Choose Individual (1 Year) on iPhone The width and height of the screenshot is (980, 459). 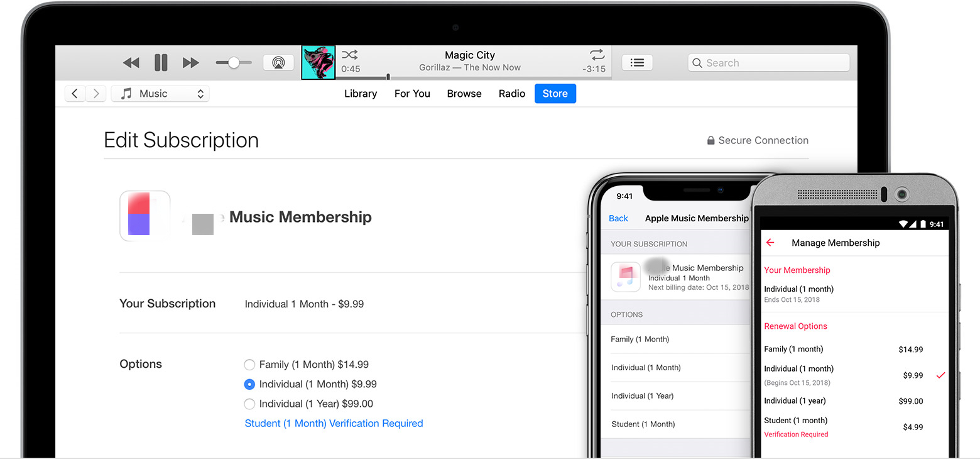tap(675, 395)
